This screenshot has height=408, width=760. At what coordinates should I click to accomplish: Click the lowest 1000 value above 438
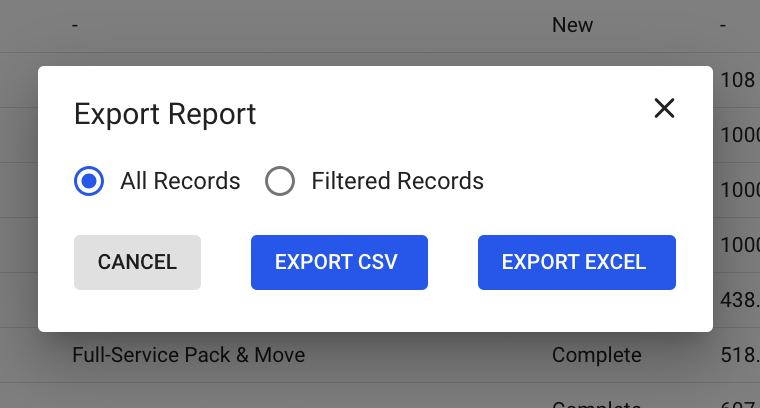point(739,245)
